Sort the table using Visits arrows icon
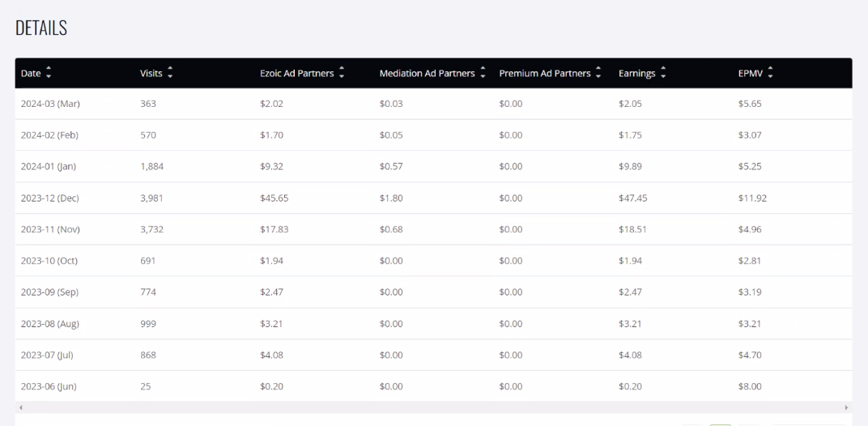The height and width of the screenshot is (426, 868). 170,73
